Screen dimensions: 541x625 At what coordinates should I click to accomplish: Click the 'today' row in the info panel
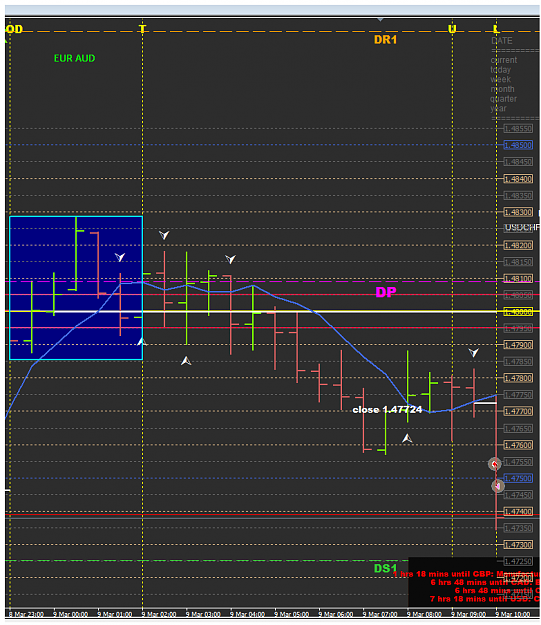pos(501,70)
